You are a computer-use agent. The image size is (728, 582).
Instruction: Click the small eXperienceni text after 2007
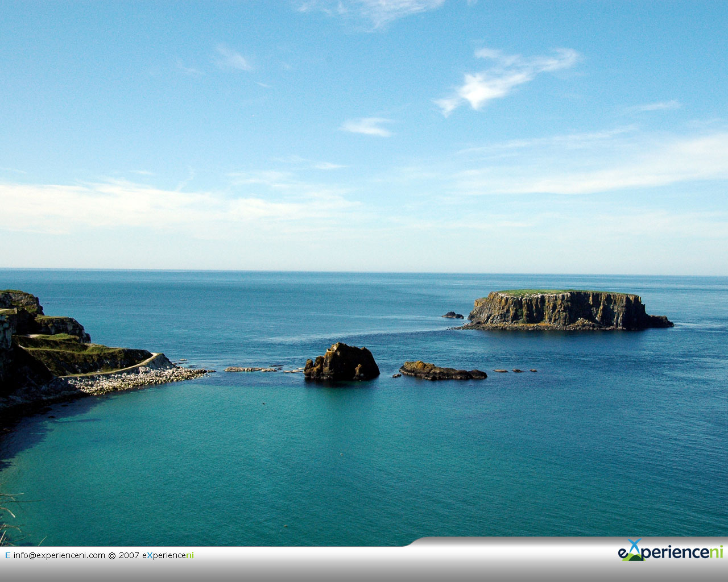tap(168, 555)
